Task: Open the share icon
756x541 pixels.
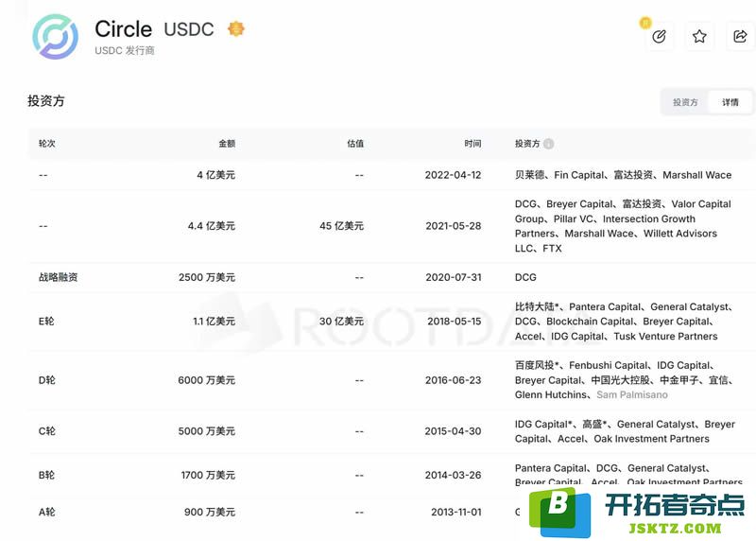Action: [740, 36]
